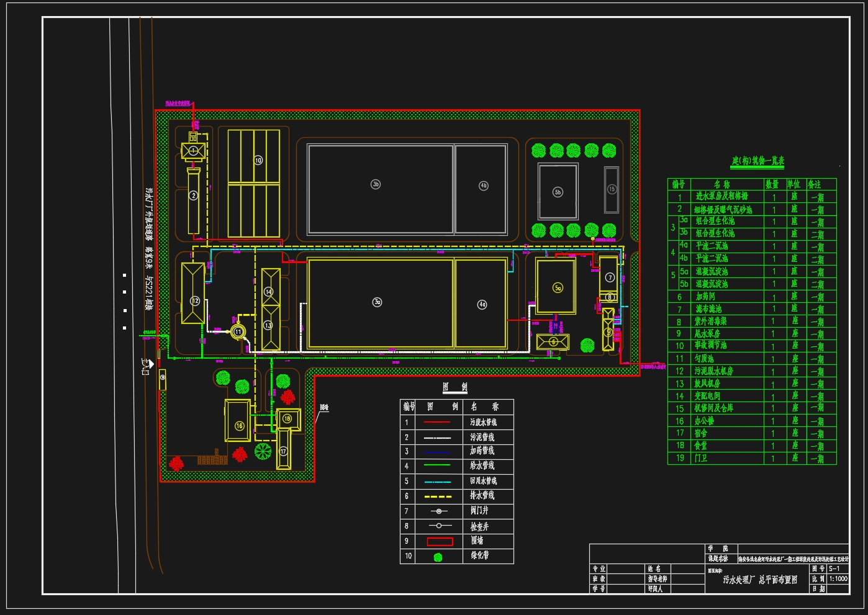Select the scale value 1:1000 in title block
868x615 pixels.
point(838,578)
